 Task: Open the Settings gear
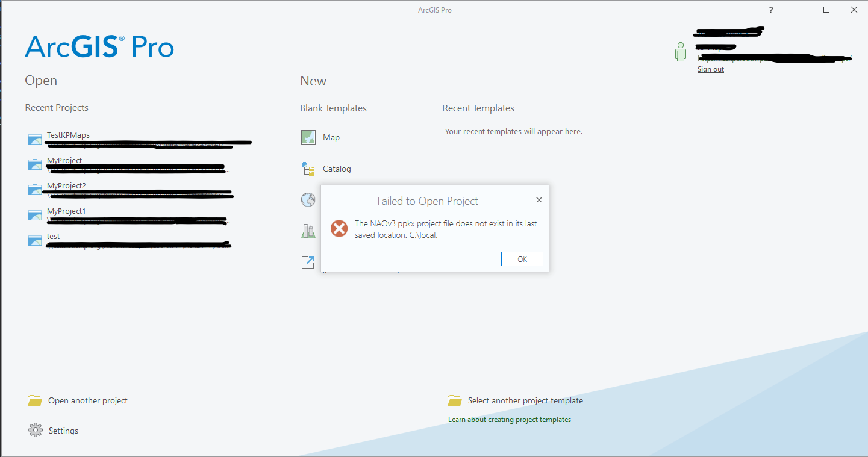click(36, 431)
